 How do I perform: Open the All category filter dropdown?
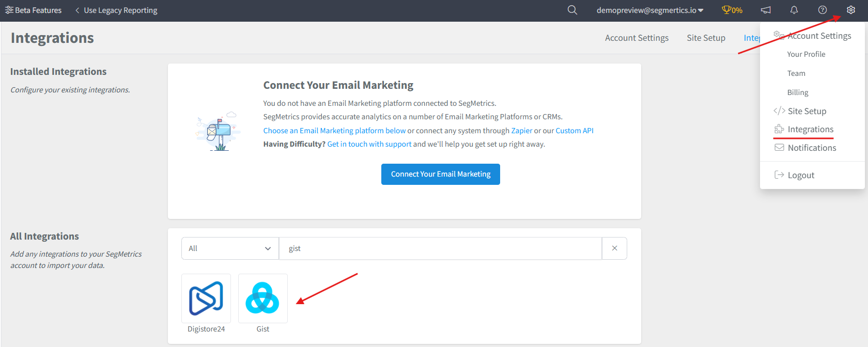230,248
